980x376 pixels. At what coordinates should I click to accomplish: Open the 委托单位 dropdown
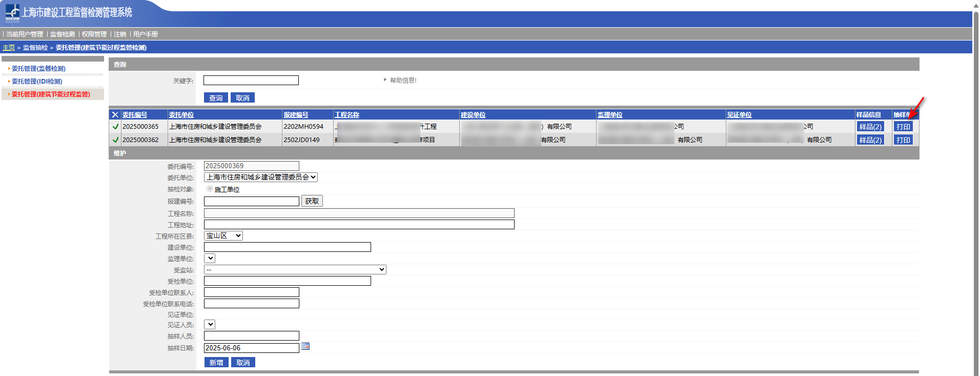[x=261, y=177]
